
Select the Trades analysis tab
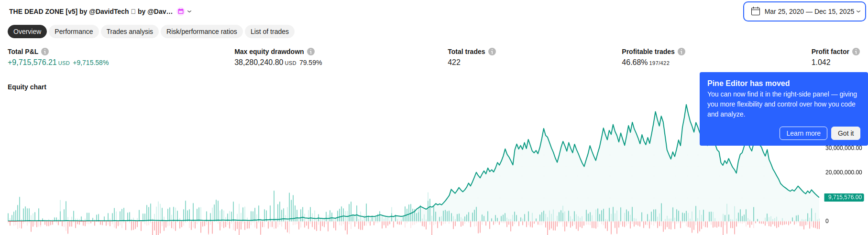tap(130, 32)
